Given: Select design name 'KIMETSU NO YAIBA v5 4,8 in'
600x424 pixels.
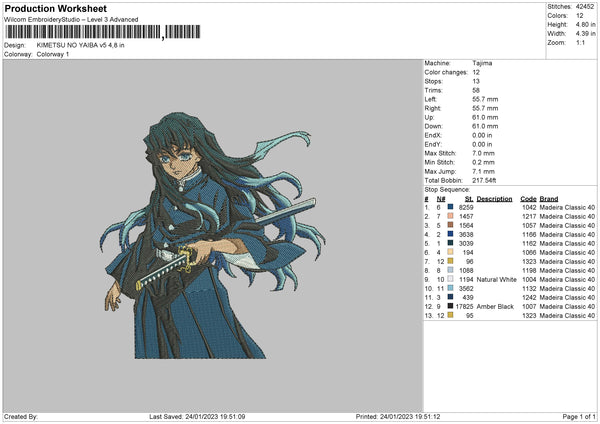Looking at the screenshot, I should coord(80,45).
